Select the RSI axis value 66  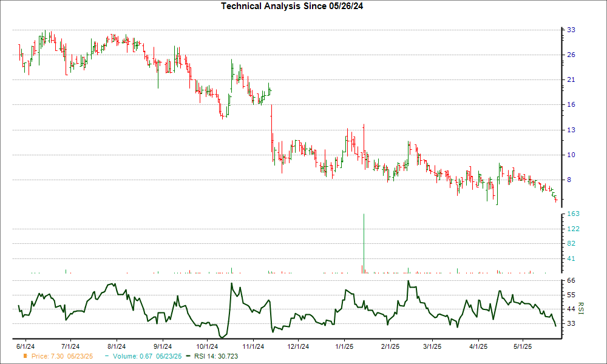point(571,280)
